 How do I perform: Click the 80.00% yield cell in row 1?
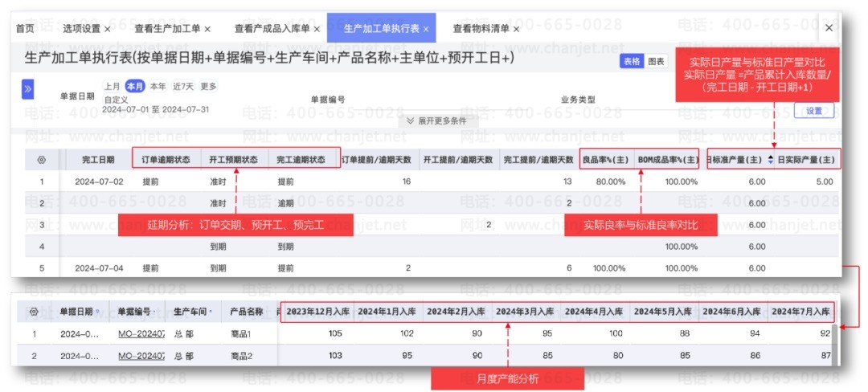tap(611, 182)
